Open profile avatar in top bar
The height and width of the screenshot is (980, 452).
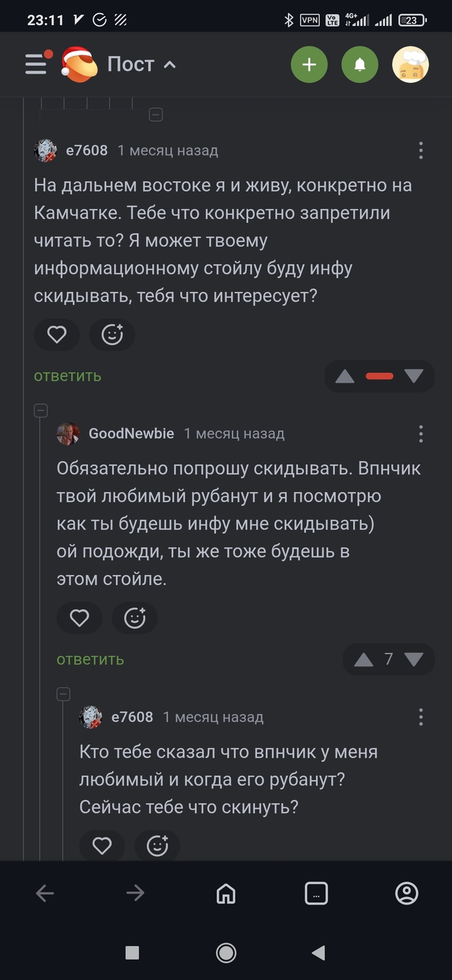[x=411, y=65]
